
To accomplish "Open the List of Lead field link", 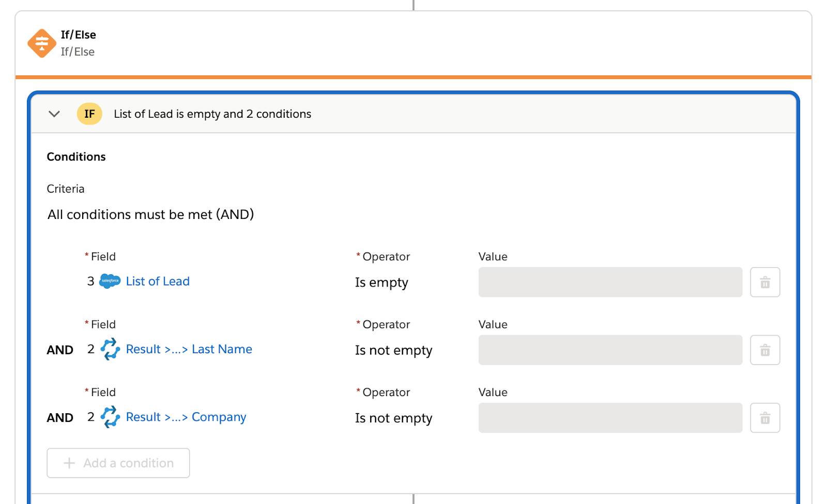I will (x=158, y=281).
